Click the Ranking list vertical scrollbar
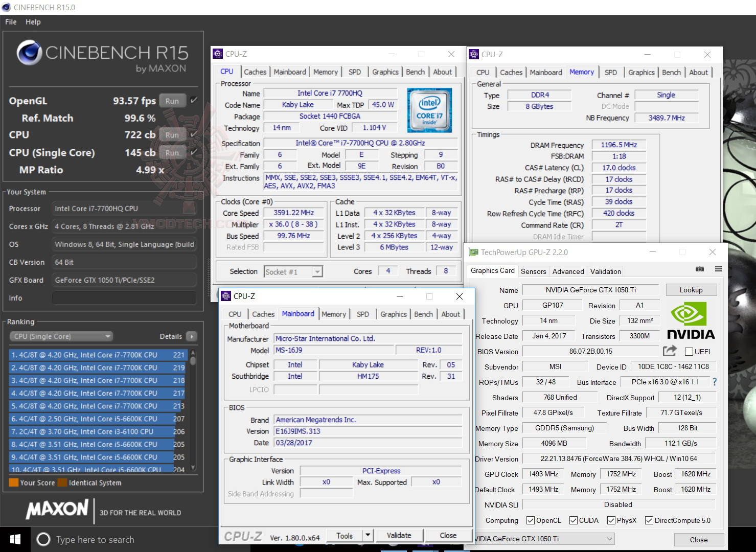This screenshot has height=552, width=756. (193, 410)
